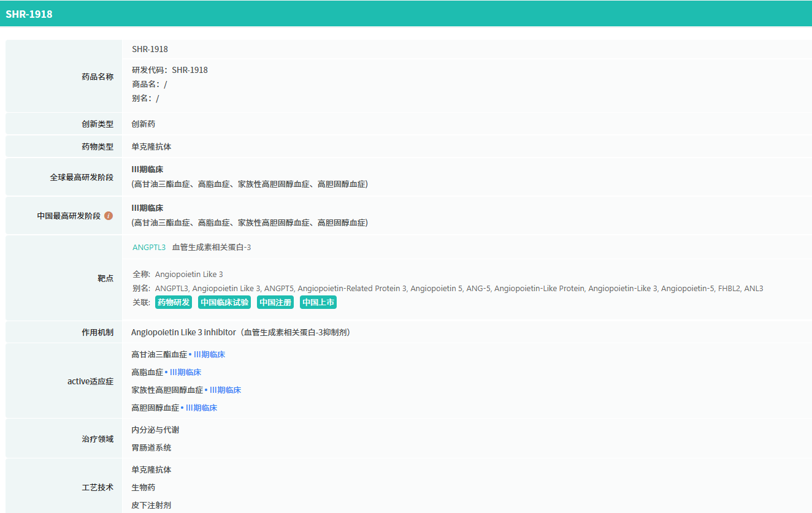Click the 药物研发 tag button

[174, 302]
